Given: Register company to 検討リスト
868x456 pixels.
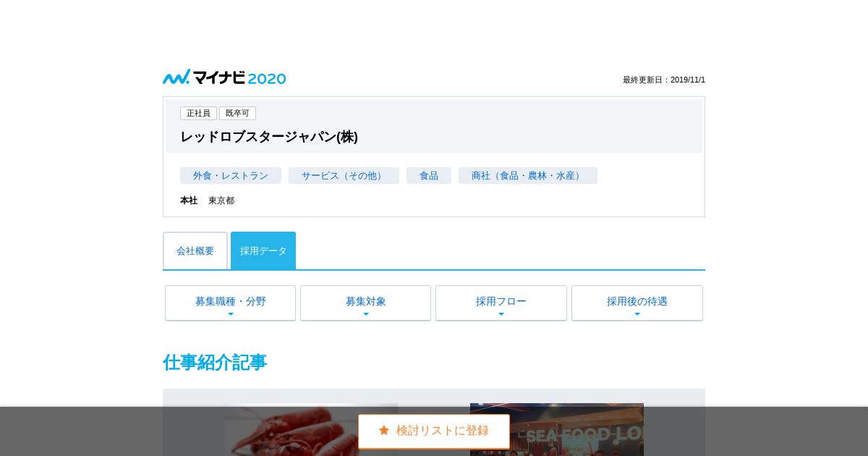Looking at the screenshot, I should pos(434,431).
